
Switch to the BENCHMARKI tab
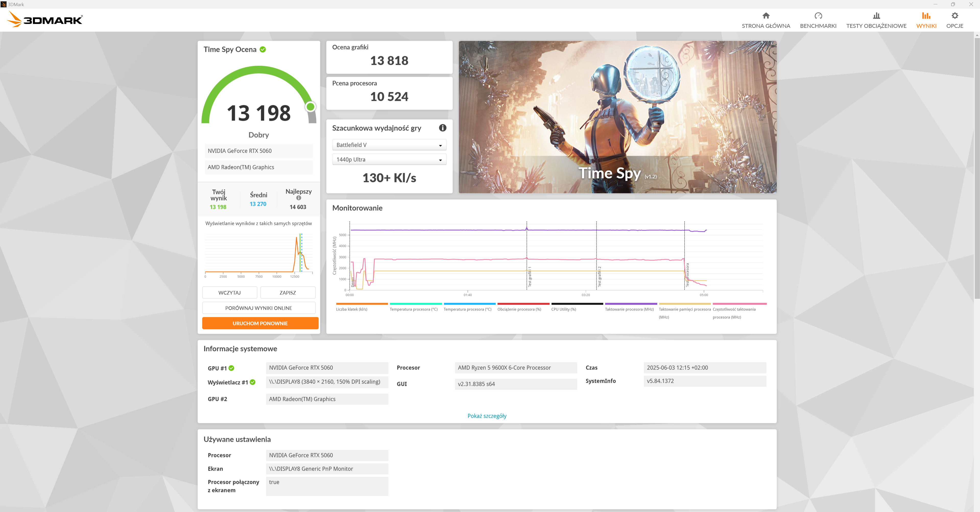818,26
